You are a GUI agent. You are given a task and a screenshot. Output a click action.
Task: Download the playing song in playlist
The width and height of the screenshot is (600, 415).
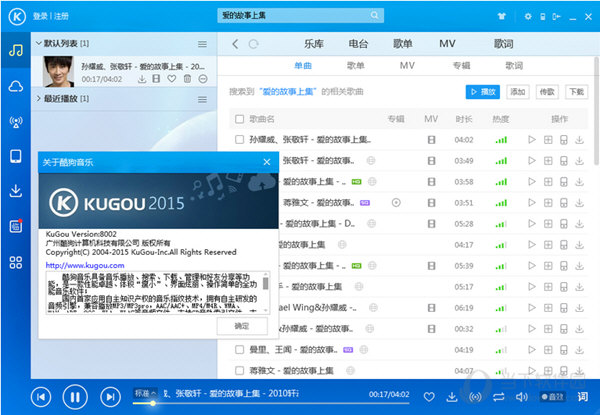point(142,79)
